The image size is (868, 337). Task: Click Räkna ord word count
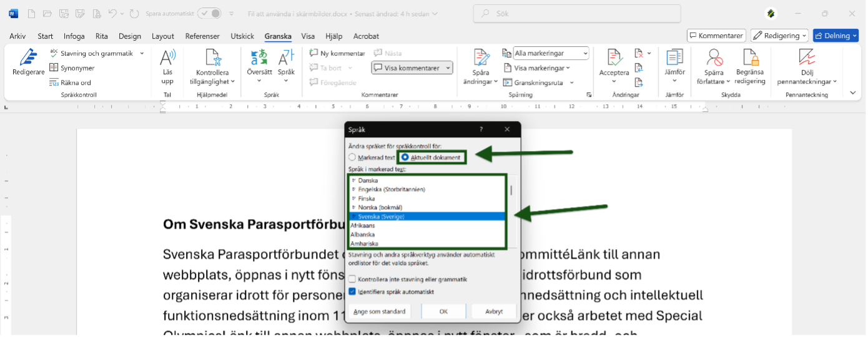71,82
